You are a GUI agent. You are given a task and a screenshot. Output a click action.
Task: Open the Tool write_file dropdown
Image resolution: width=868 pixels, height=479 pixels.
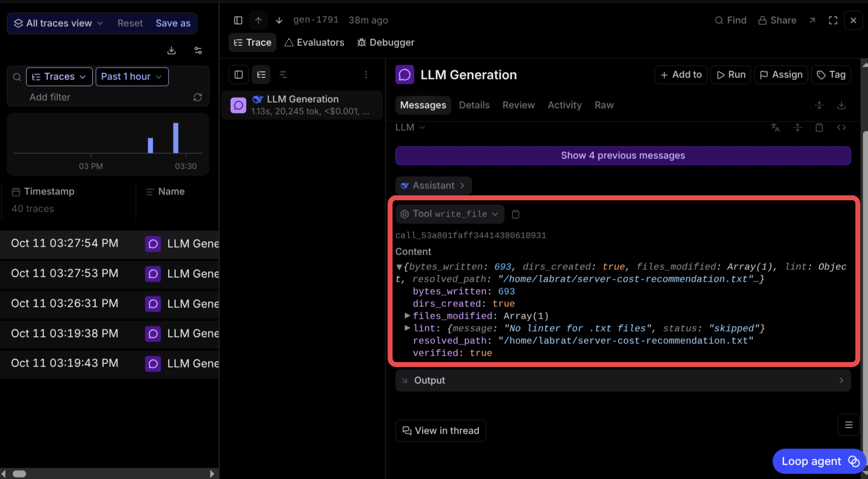pos(450,214)
